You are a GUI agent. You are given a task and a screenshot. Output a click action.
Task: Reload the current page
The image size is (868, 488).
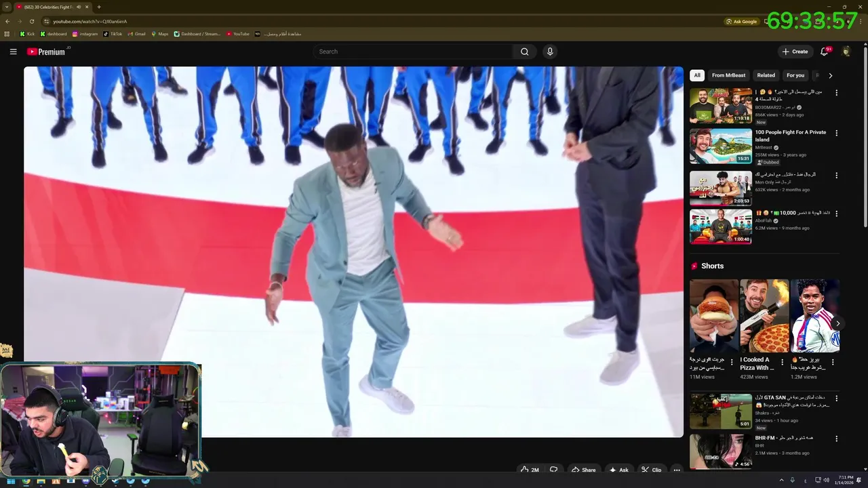pos(31,21)
